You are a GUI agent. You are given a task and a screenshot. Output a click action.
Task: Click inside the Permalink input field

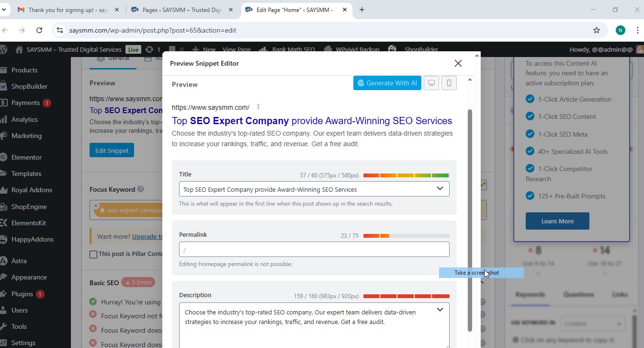314,249
